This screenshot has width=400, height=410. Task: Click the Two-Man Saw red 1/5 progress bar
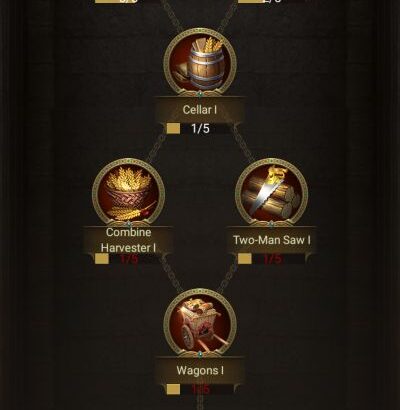point(271,259)
